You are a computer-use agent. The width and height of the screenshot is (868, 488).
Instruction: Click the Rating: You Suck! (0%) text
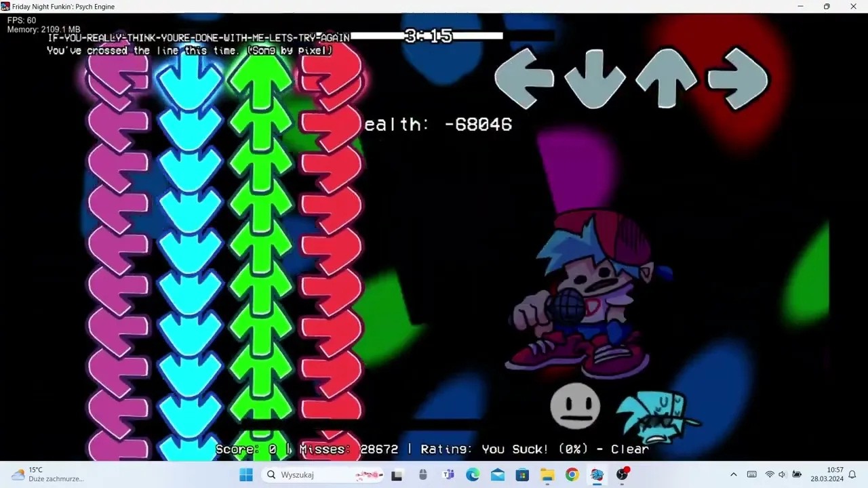pos(504,449)
